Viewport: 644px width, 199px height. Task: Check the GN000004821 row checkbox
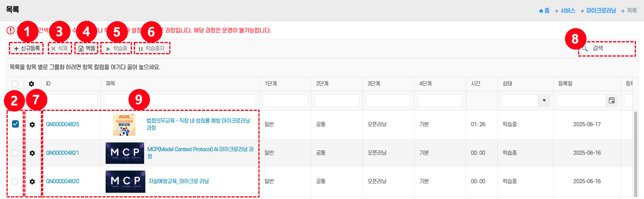(15, 153)
